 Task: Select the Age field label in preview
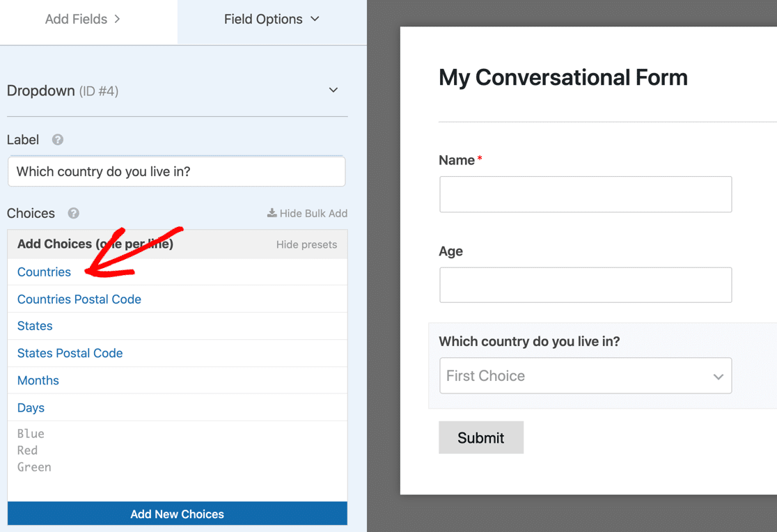point(450,251)
